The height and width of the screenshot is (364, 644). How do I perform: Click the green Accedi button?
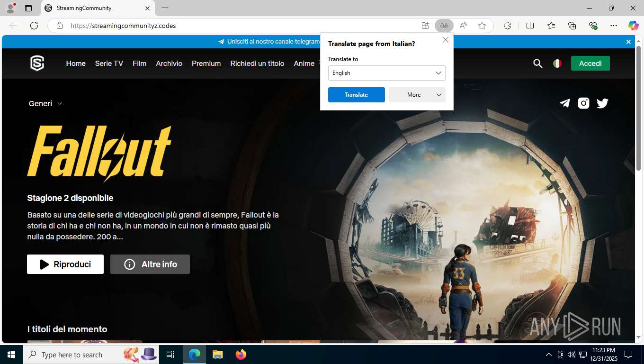click(x=590, y=63)
